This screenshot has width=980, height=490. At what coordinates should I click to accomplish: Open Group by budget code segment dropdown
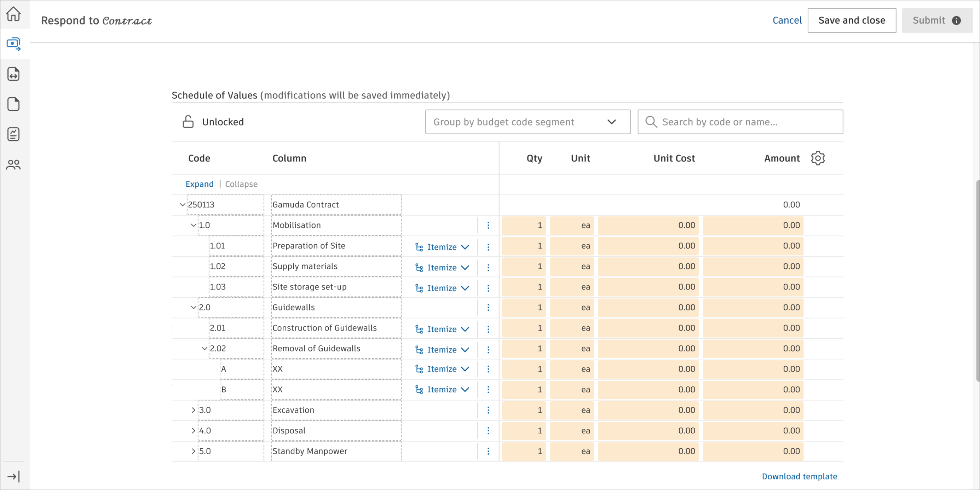[x=528, y=122]
